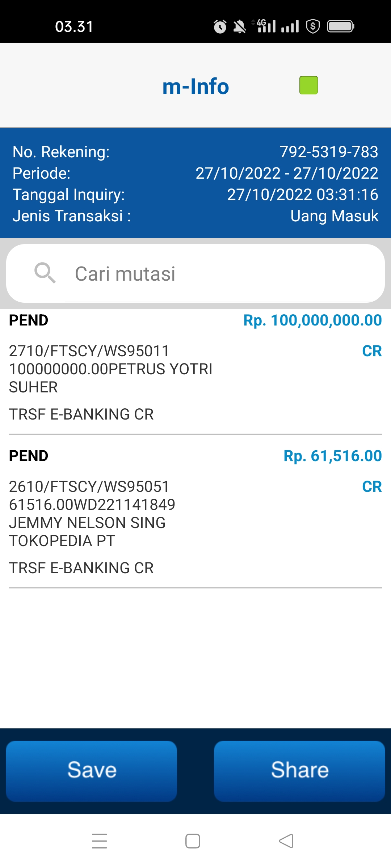Open the PETRUS YOTRI SUHER transaction entry
The height and width of the screenshot is (868, 391).
pyautogui.click(x=110, y=369)
